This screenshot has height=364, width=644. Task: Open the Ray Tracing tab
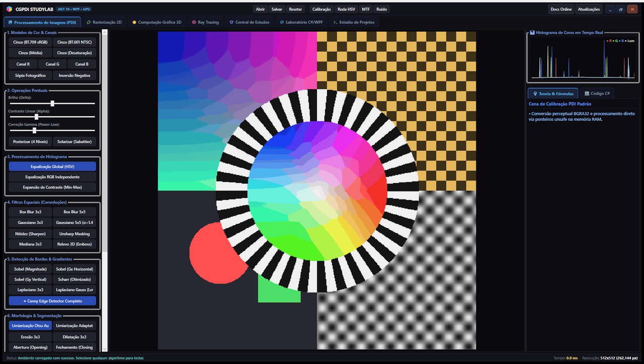pyautogui.click(x=205, y=22)
